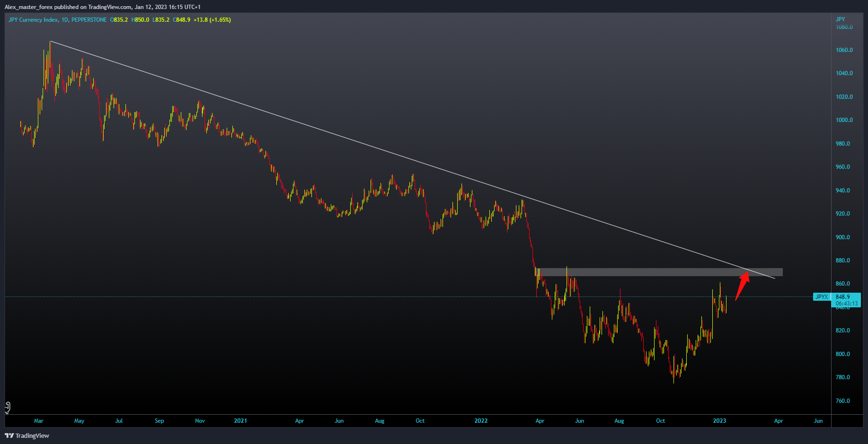Click the JPYX symbol tag on price axis
868x444 pixels.
point(822,297)
